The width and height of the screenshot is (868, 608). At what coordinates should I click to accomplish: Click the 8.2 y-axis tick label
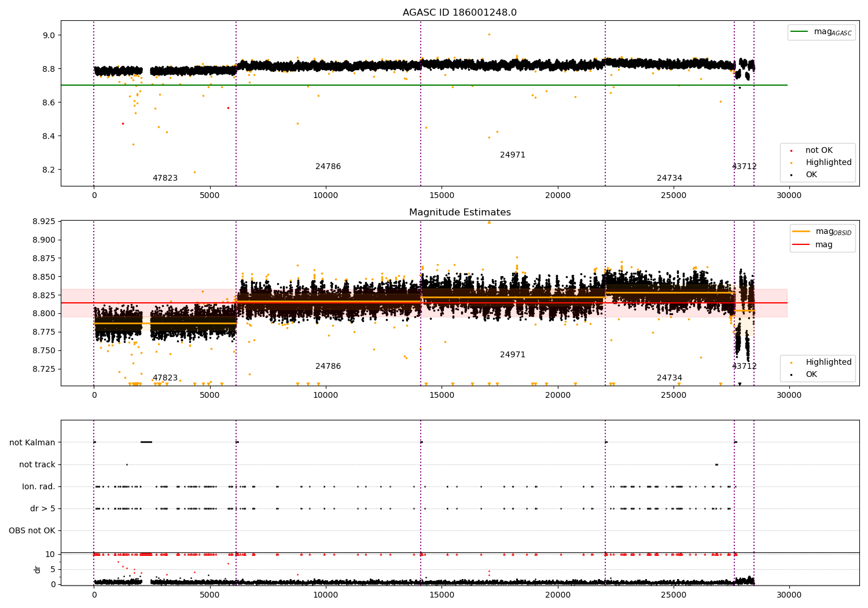tap(49, 170)
